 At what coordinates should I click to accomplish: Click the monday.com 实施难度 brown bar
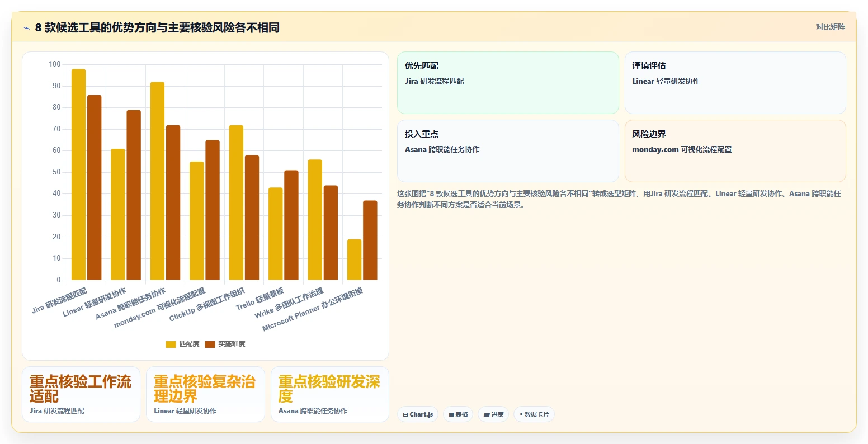pyautogui.click(x=213, y=210)
